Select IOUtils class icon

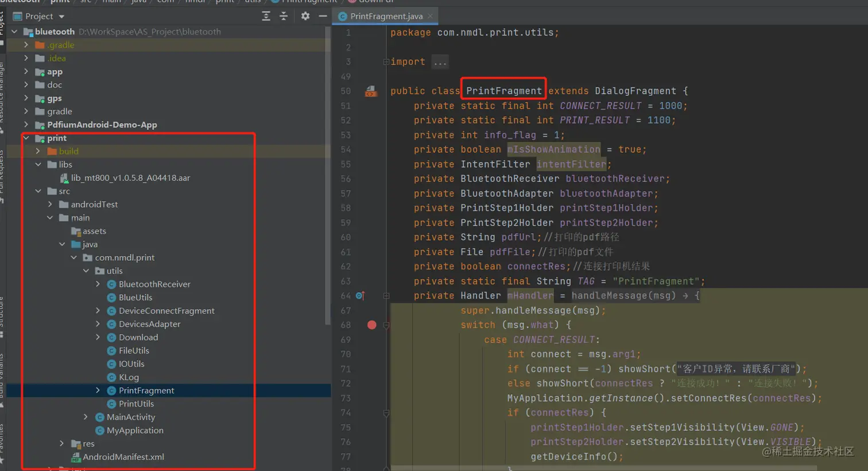(x=111, y=364)
